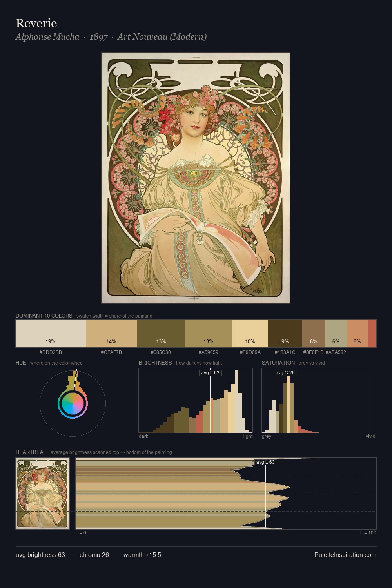Click the Art Nouveau (Modern) style label

click(162, 37)
